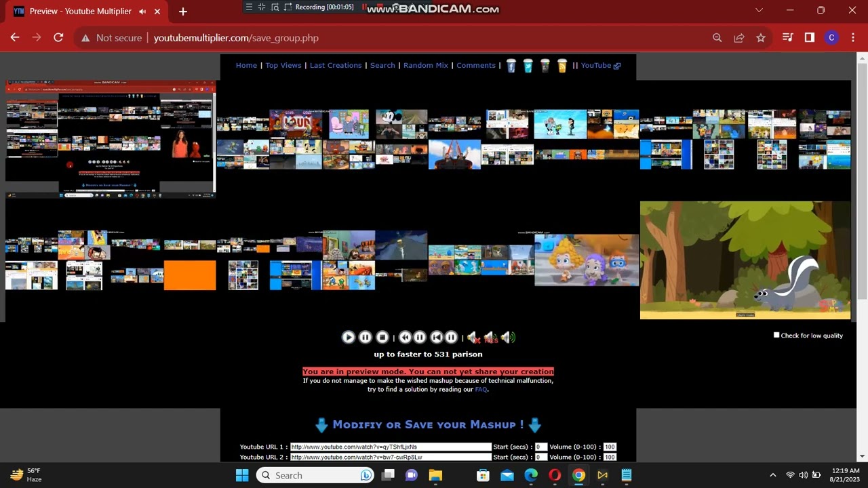
Task: Open the Chrome profile avatar C
Action: click(831, 38)
